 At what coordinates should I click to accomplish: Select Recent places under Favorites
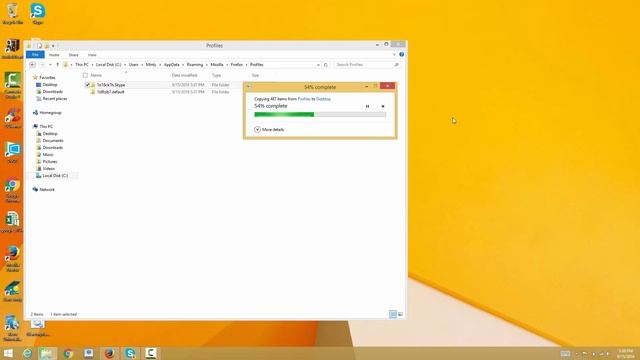click(x=55, y=99)
